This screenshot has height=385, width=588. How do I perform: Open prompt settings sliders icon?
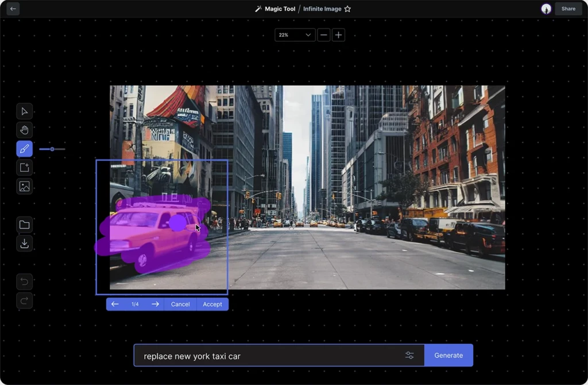point(409,355)
